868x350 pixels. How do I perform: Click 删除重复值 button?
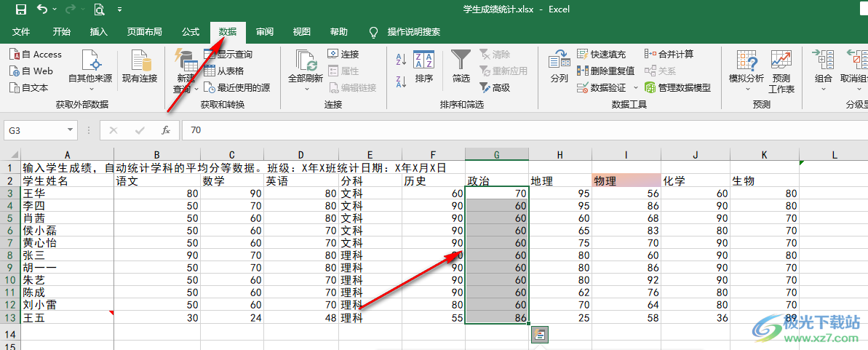(x=605, y=71)
